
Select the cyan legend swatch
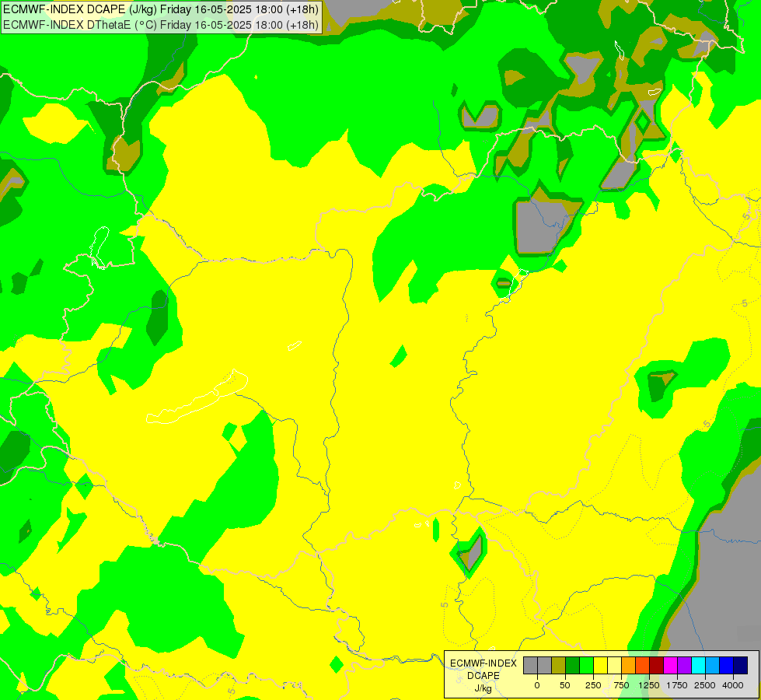[699, 666]
